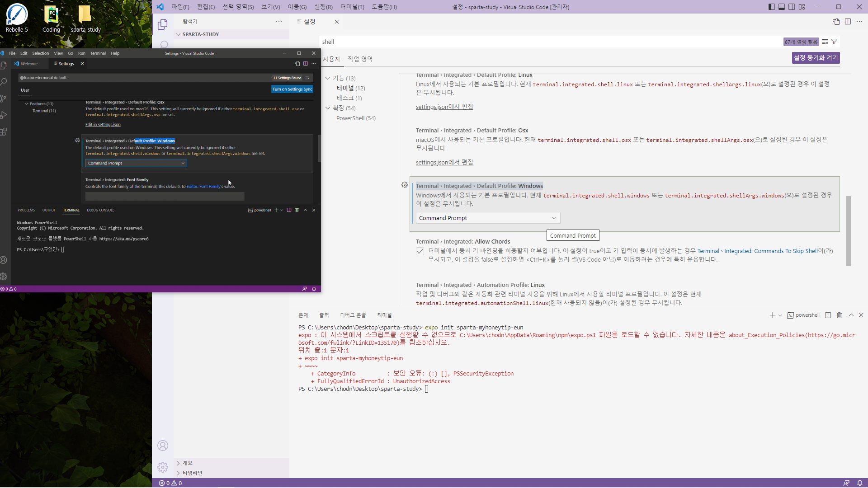The width and height of the screenshot is (868, 488).
Task: Split terminal in the purple VS Code panel
Action: coord(828,315)
